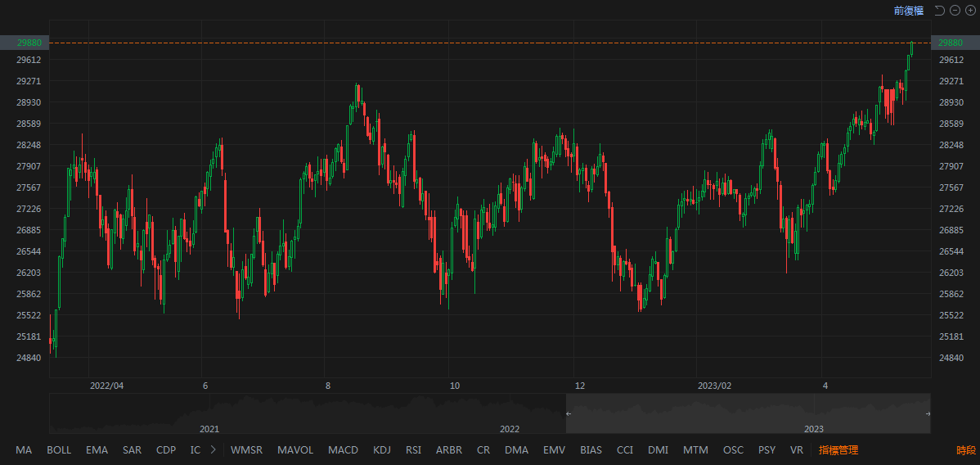Enable the MAVOL sub-indicator
The height and width of the screenshot is (465, 980).
click(x=295, y=450)
